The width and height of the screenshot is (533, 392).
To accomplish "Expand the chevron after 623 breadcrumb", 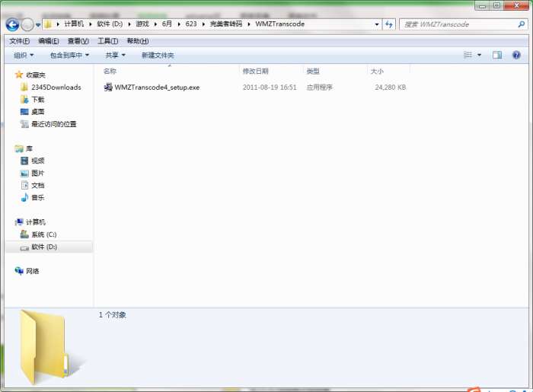I will click(x=203, y=24).
